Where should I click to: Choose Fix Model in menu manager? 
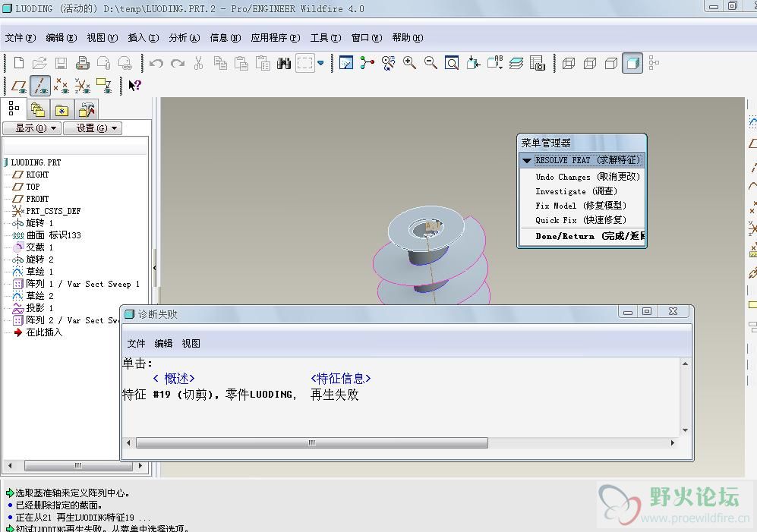coord(581,206)
